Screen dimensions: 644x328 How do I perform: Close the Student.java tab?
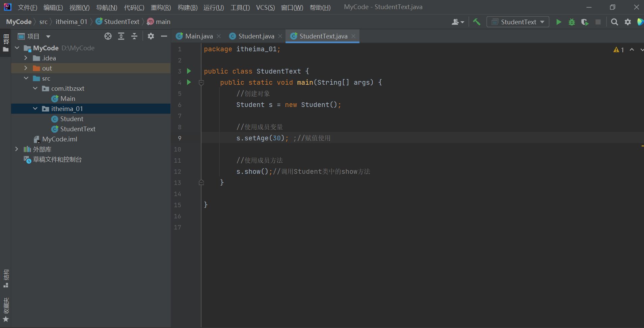click(280, 36)
